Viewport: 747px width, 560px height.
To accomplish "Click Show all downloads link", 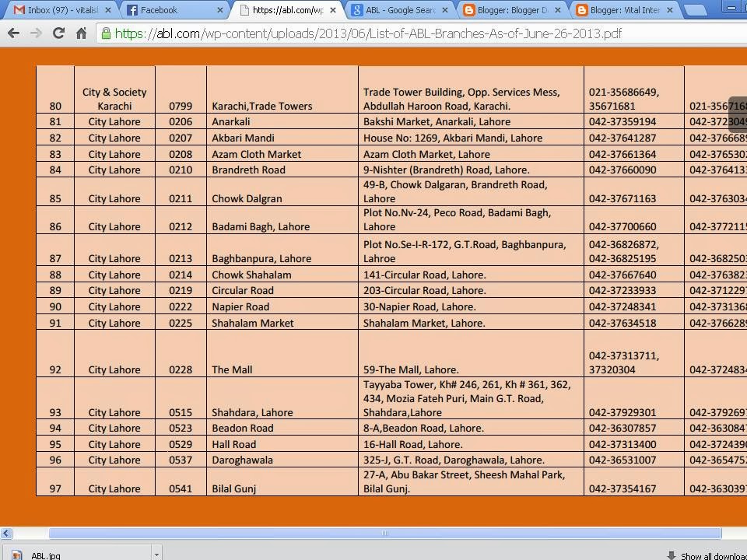I will click(714, 555).
